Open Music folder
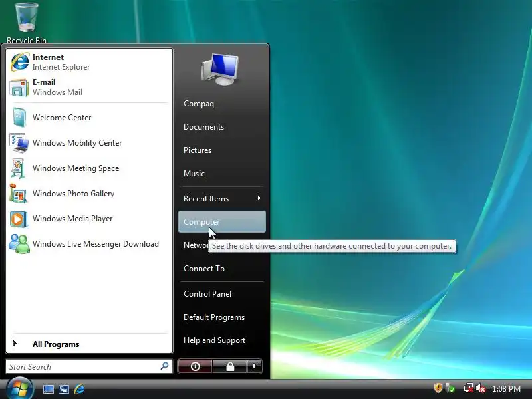Image resolution: width=532 pixels, height=399 pixels. click(x=194, y=174)
